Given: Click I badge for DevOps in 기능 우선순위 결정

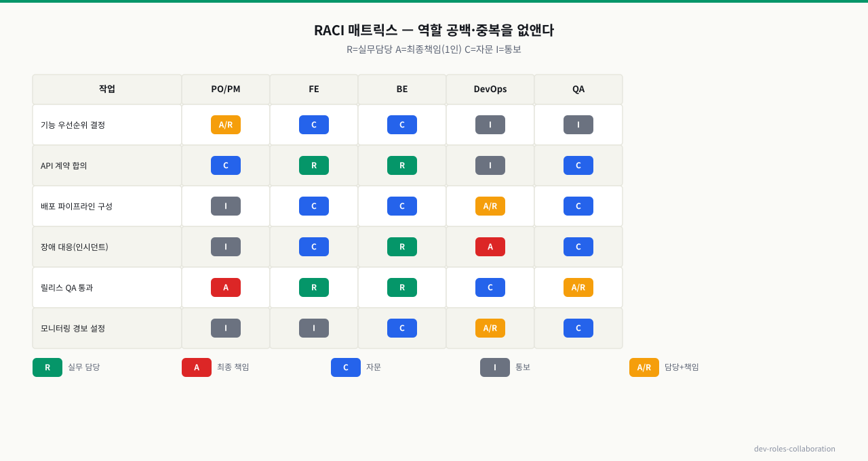Looking at the screenshot, I should pos(490,125).
